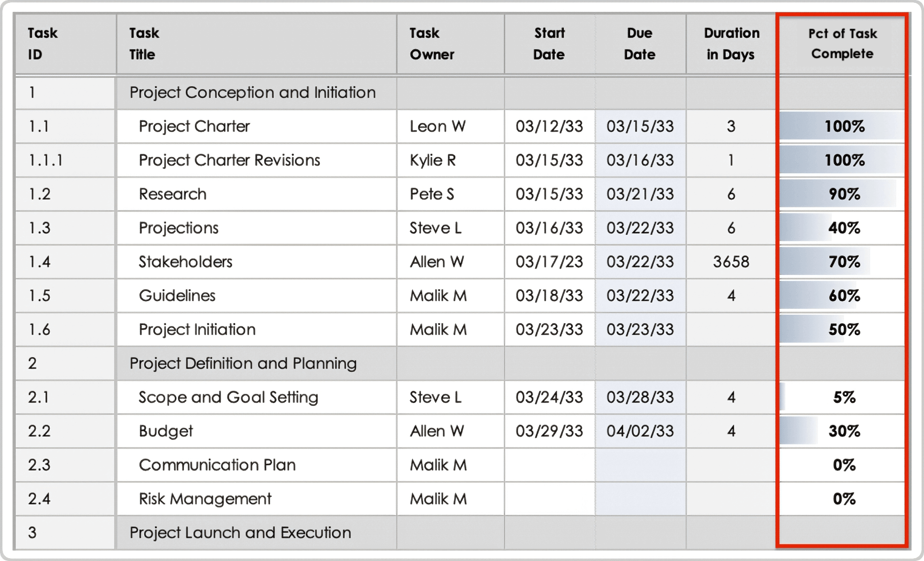
Task: Select the Duration in Days header
Action: 731,44
